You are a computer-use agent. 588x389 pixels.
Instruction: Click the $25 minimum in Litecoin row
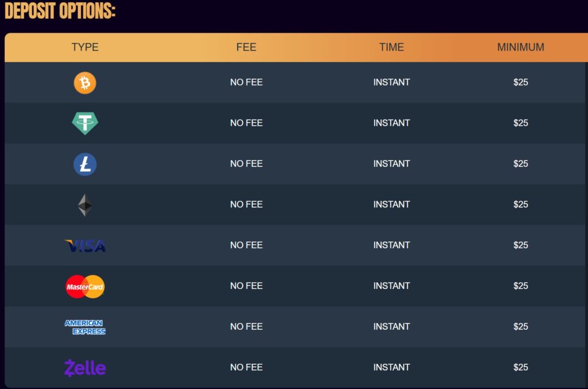coord(520,164)
